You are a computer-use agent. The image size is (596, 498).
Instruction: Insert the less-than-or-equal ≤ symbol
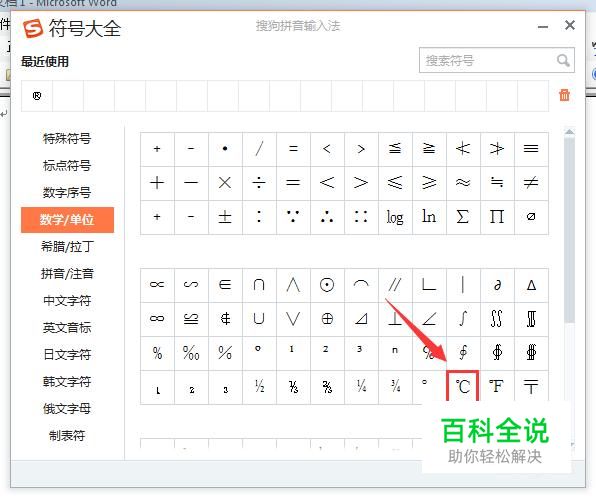[x=395, y=183]
